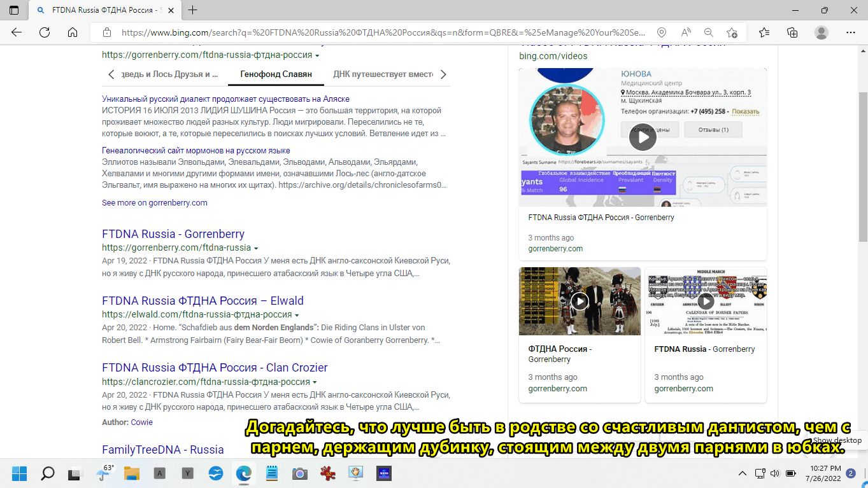Open Windows Start menu

(x=19, y=473)
